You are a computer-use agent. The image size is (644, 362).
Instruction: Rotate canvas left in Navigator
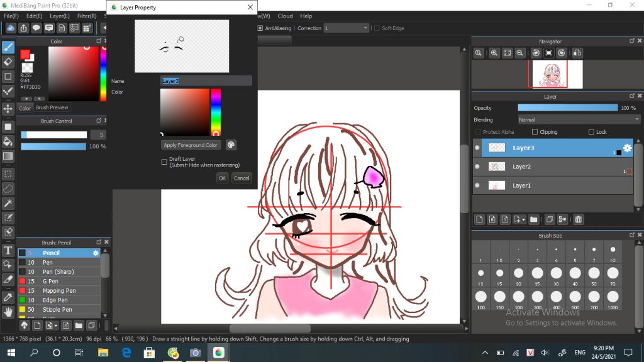point(536,53)
